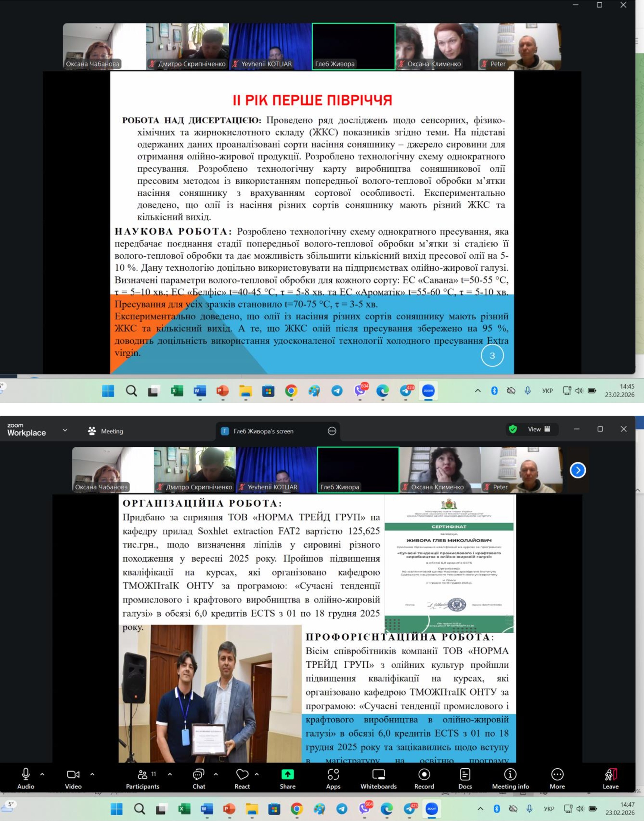Viewport: 644px width, 821px height.
Task: Click the green encryption shield icon
Action: pyautogui.click(x=513, y=429)
